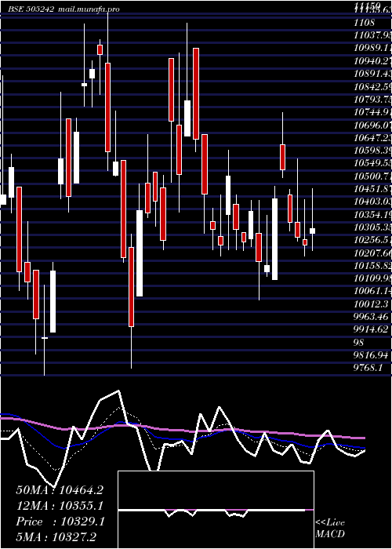Viewport: 392px width, 549px height.
Task: Click the <<Live MACD label
Action: (x=330, y=529)
